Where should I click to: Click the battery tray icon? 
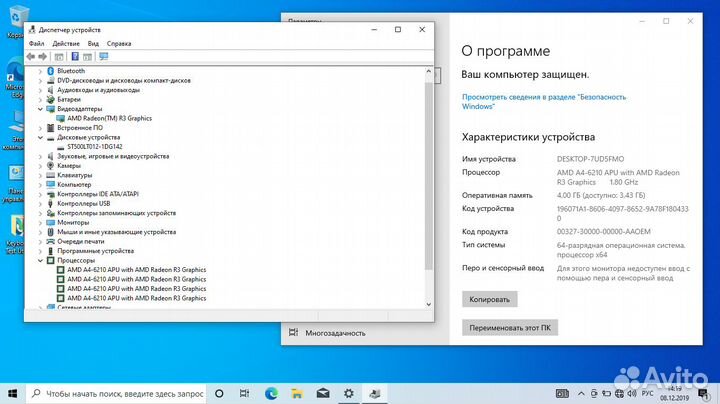607,393
